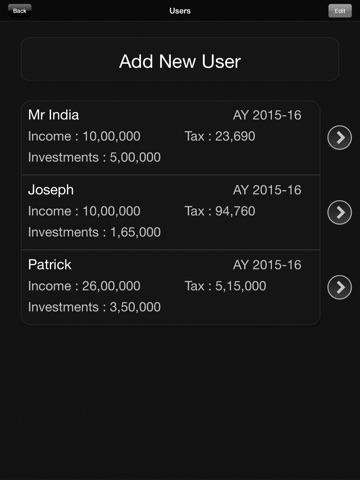Open Patrick's details via arrow icon
The image size is (360, 480).
(x=339, y=287)
